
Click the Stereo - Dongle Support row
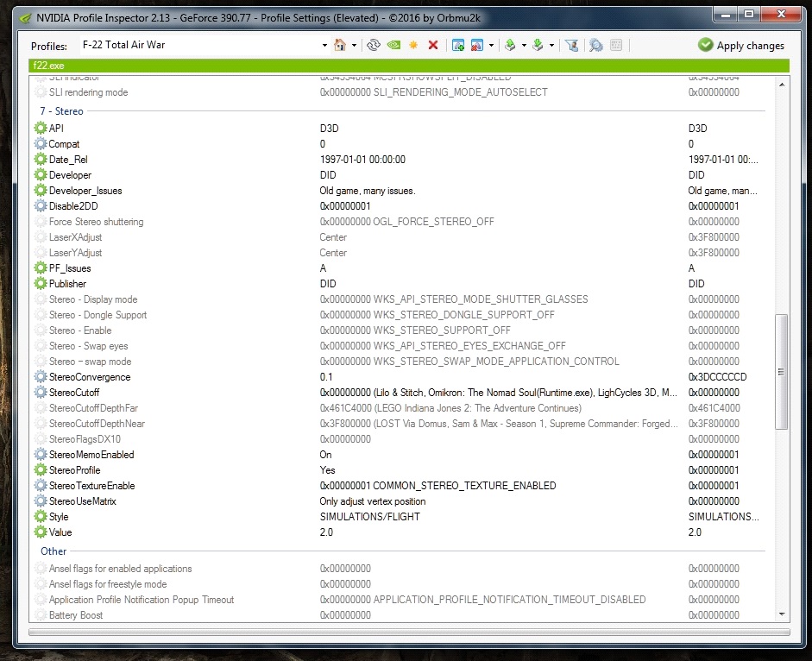tap(399, 315)
